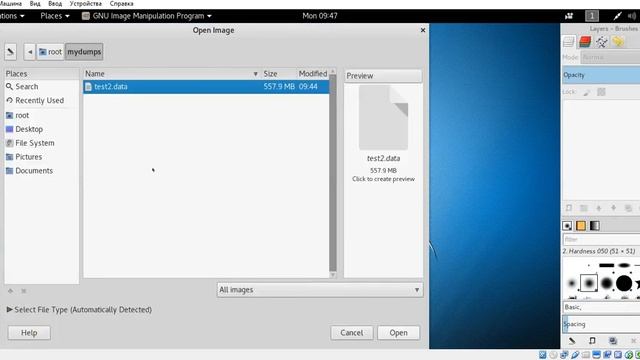Click the workspace indicator 1 in top bar
This screenshot has width=640, height=360.
(x=592, y=16)
